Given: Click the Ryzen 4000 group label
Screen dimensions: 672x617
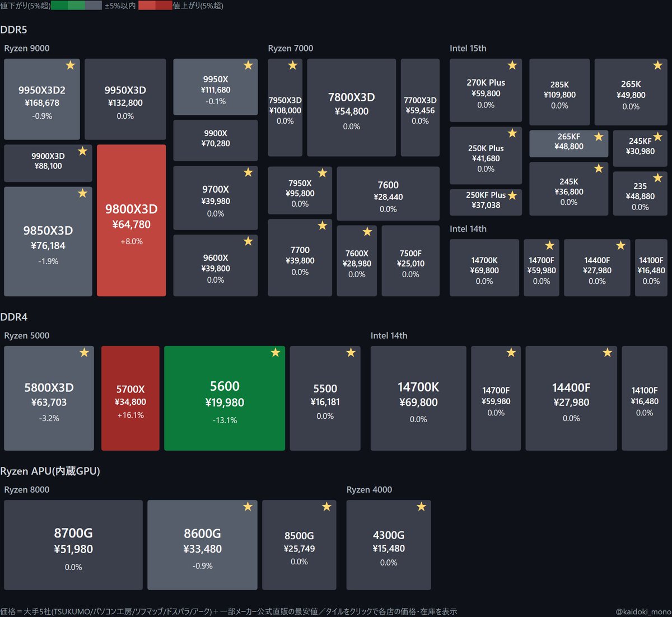Looking at the screenshot, I should tap(369, 489).
